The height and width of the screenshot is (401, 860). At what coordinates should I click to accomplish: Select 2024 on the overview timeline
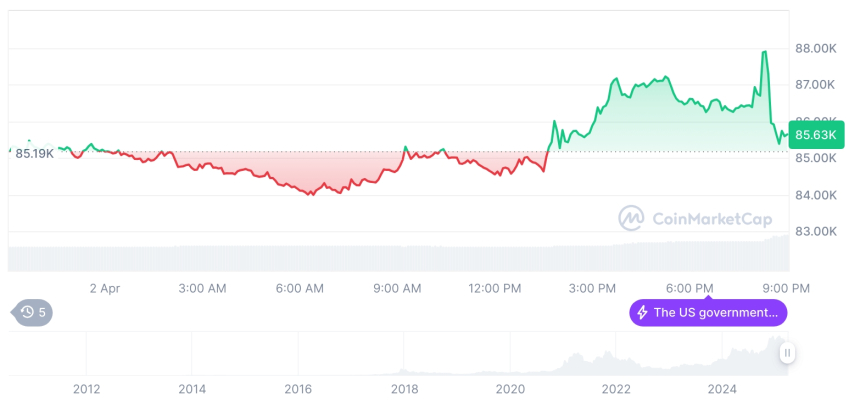(722, 389)
